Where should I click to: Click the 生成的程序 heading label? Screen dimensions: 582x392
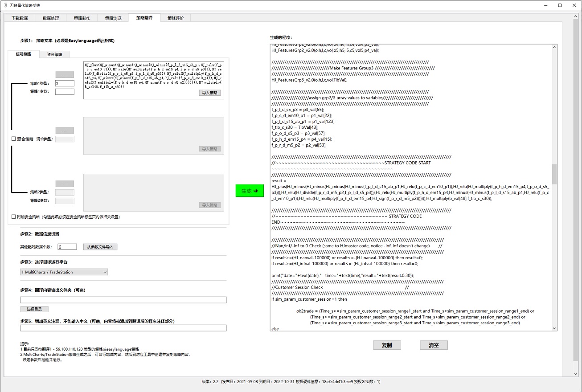[x=281, y=37]
